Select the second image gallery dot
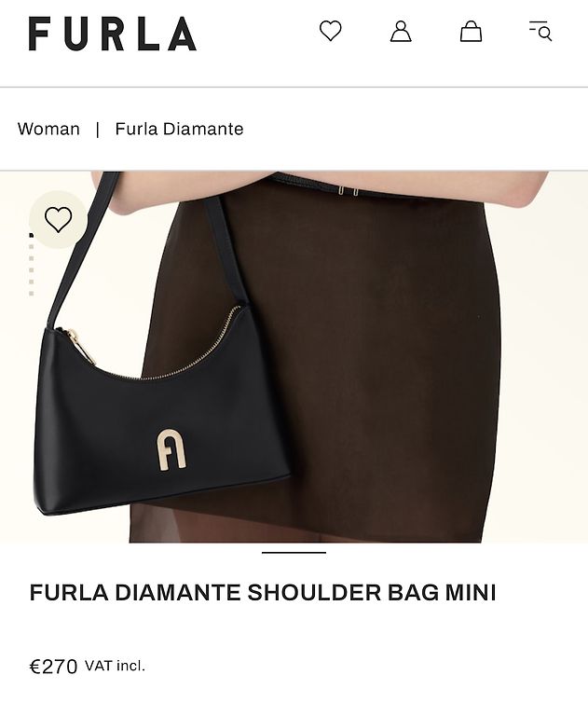588x716 pixels. (31, 246)
